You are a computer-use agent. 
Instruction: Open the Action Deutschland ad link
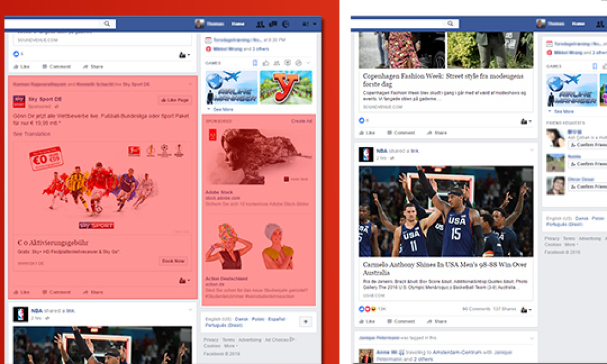(x=227, y=279)
